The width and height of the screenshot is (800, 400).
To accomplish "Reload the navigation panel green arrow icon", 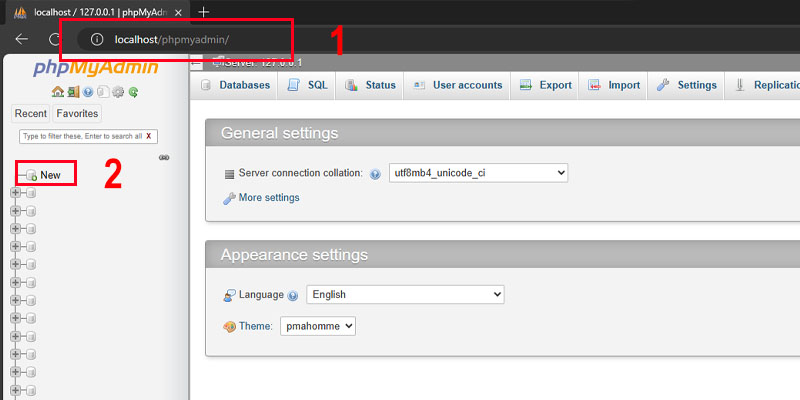I will pos(133,92).
